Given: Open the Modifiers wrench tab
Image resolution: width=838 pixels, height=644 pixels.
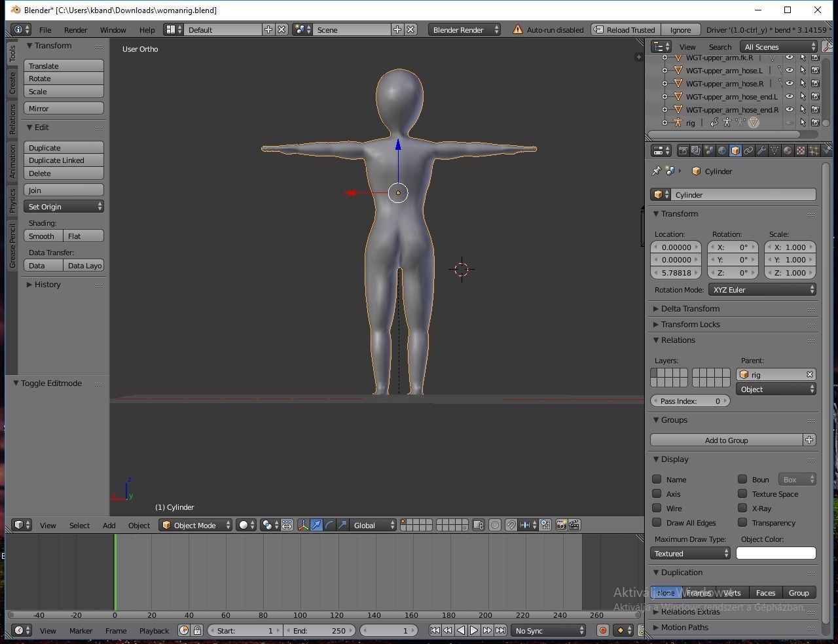Looking at the screenshot, I should pyautogui.click(x=761, y=151).
